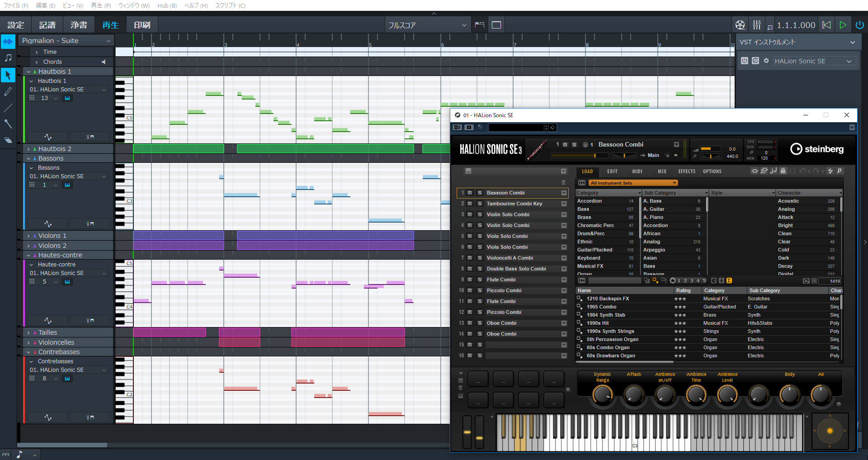Switch to the 浄書 mode tab
This screenshot has width=868, height=460.
pyautogui.click(x=79, y=25)
